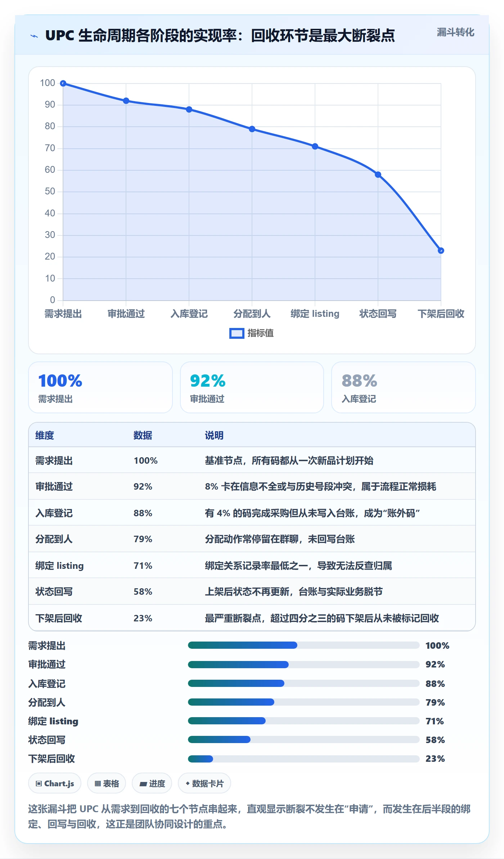Click the 数据 column header
This screenshot has width=504, height=859.
click(143, 435)
